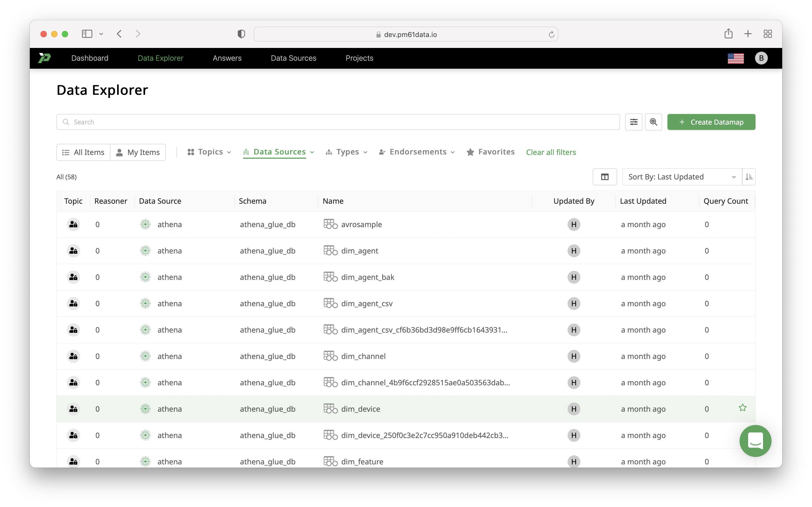The width and height of the screenshot is (812, 507).
Task: Open the Dashboard nav item
Action: [x=90, y=58]
